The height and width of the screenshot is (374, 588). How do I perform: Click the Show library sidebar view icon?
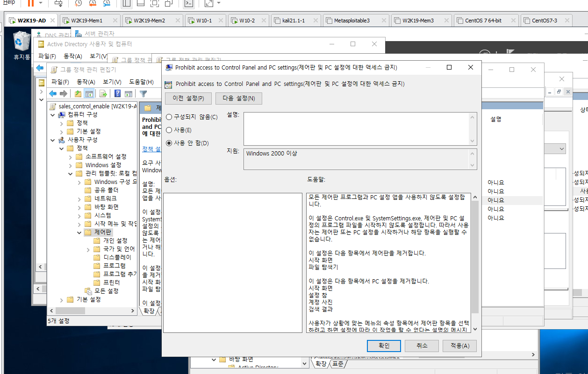(x=127, y=3)
